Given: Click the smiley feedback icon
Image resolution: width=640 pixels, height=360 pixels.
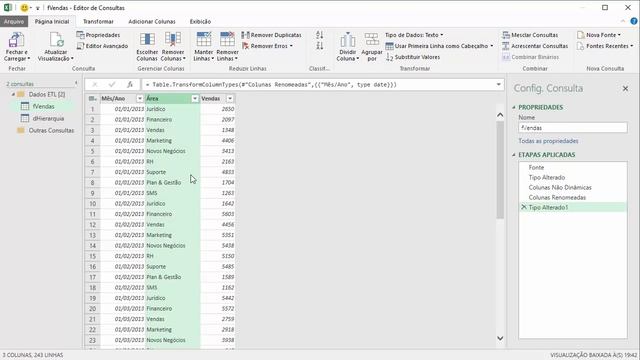Looking at the screenshot, I should [24, 8].
